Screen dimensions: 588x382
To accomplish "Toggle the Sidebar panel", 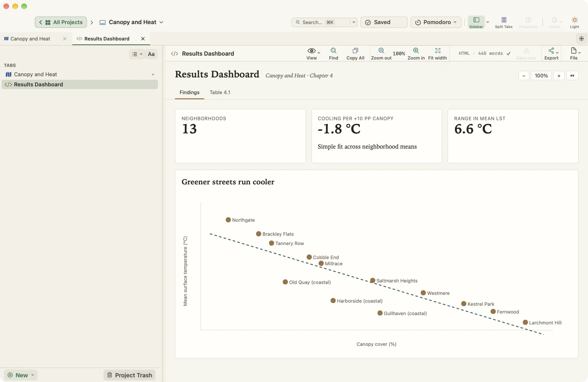I will (476, 22).
